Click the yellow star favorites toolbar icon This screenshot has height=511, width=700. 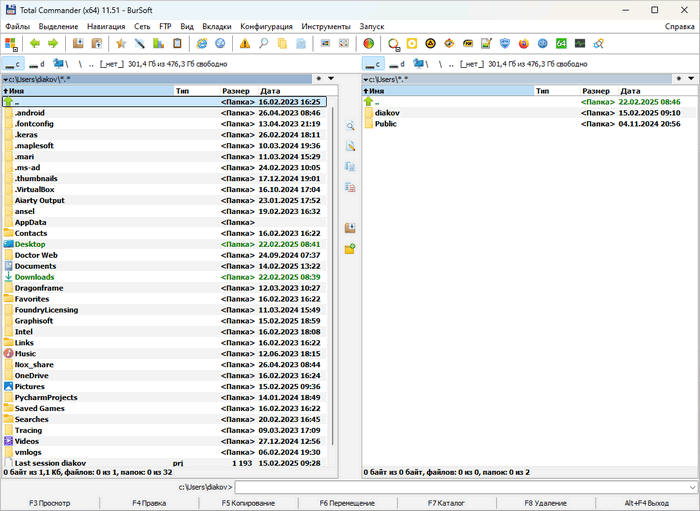pos(121,43)
